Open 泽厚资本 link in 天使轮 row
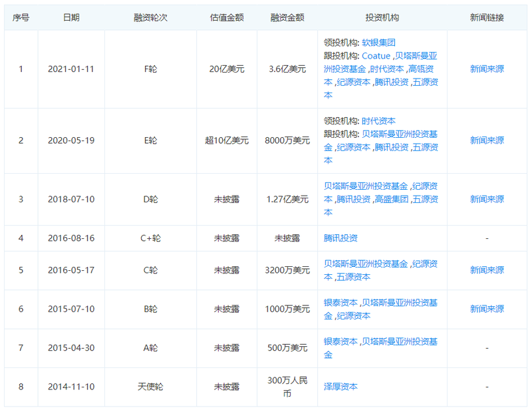 click(x=340, y=387)
